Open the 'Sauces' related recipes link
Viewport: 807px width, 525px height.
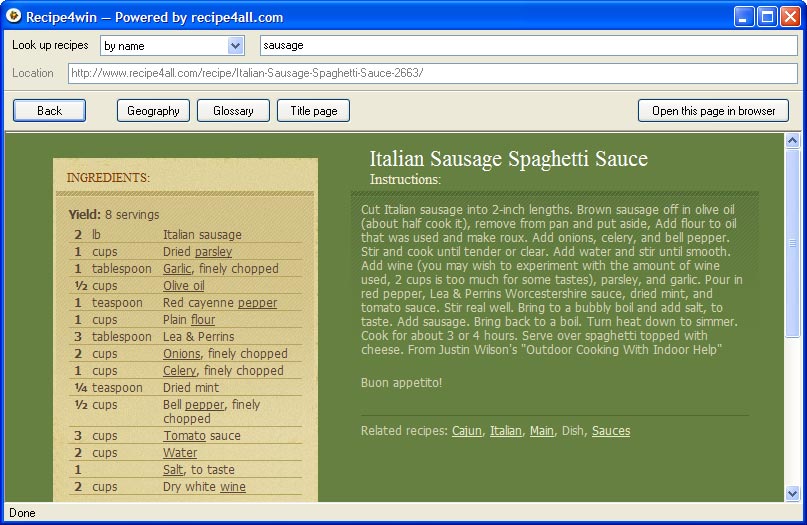coord(611,431)
